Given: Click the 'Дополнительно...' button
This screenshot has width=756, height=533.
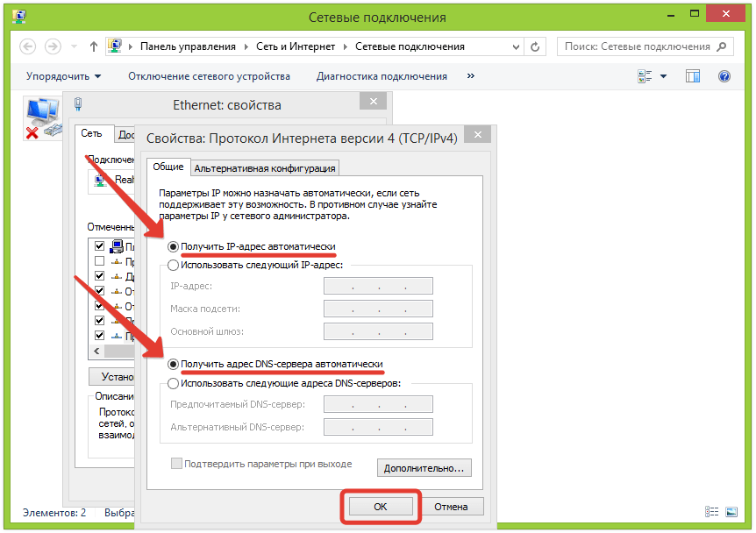Looking at the screenshot, I should click(424, 468).
